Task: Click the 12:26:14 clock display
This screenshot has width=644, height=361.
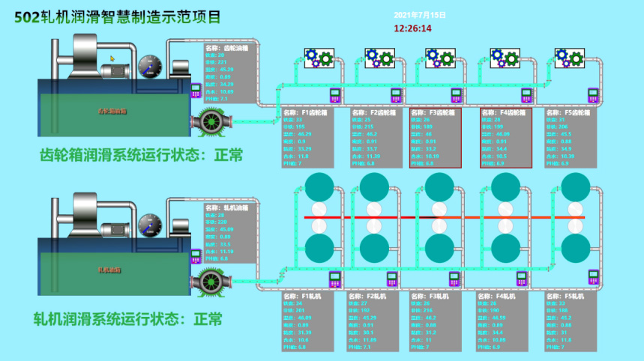Action: coord(413,28)
